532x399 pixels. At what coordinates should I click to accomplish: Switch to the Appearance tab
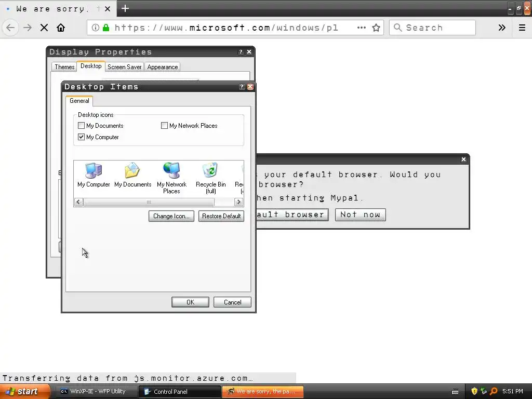pyautogui.click(x=163, y=67)
